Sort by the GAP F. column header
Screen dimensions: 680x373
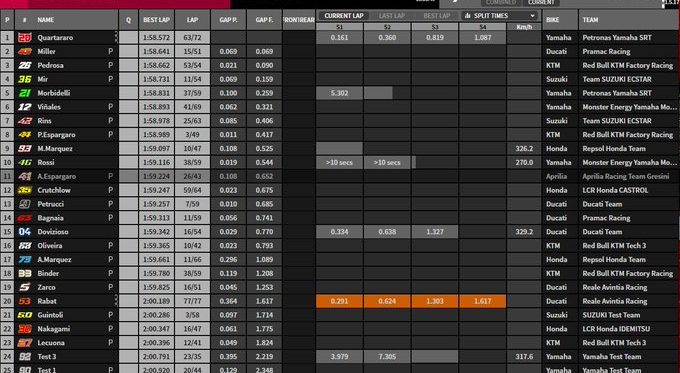pyautogui.click(x=264, y=20)
